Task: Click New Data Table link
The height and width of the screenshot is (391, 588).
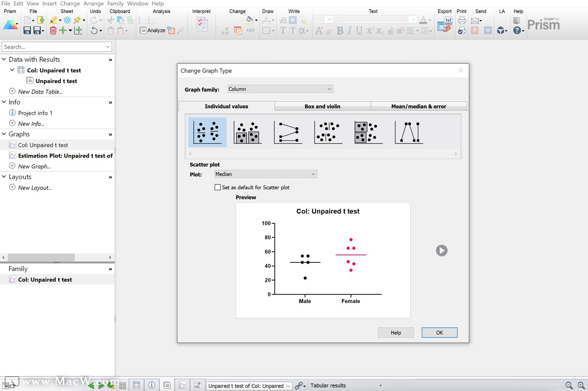Action: pyautogui.click(x=40, y=92)
